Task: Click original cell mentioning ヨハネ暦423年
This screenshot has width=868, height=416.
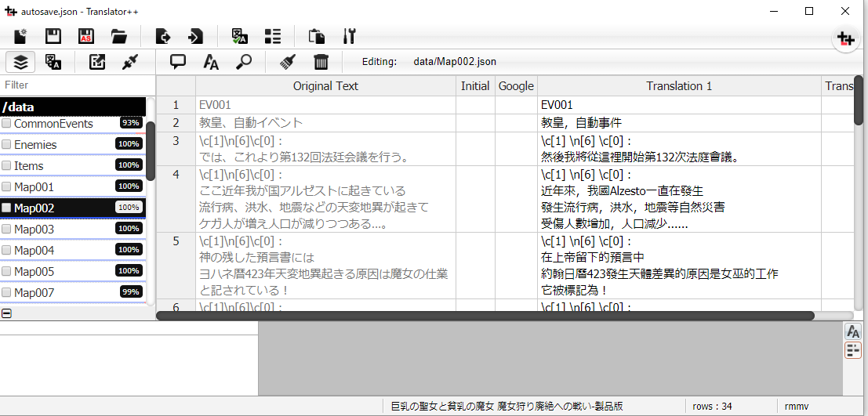Action: pos(325,266)
